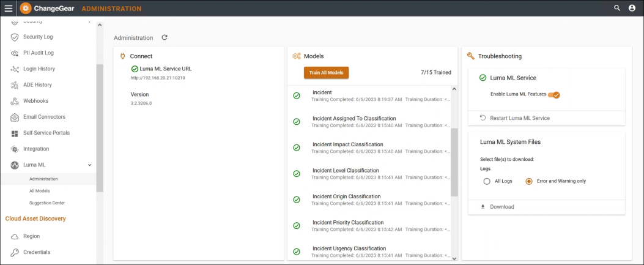Click the Connect plug icon
This screenshot has width=644, height=265.
tap(122, 56)
